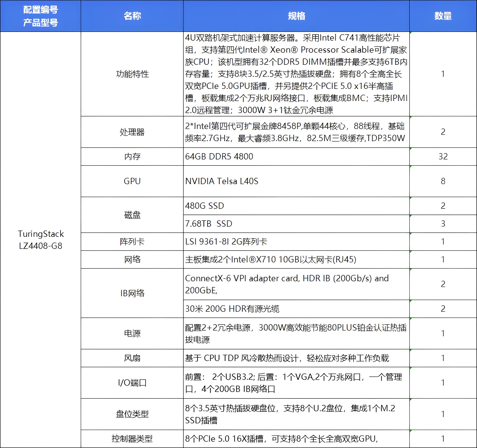Screen dimensions: 477x448
Task: Click the 4U双路机架式加速计算服务器 description cell
Action: point(296,74)
